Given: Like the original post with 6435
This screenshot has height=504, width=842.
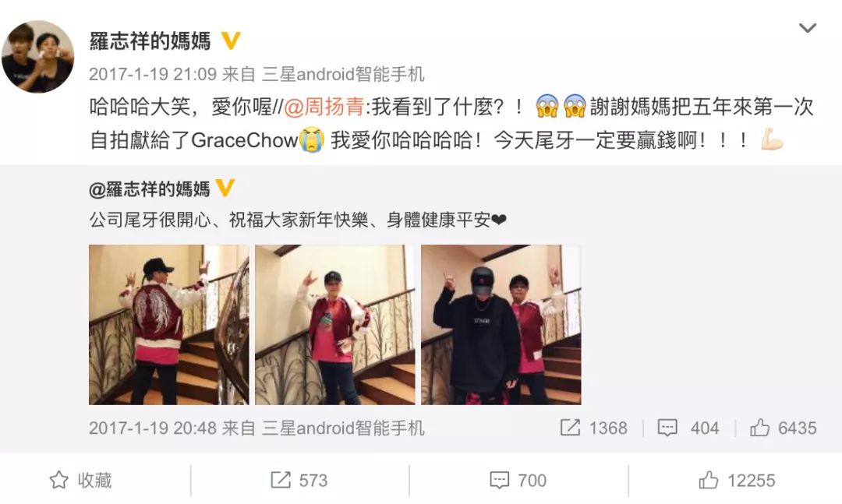Looking at the screenshot, I should point(783,428).
